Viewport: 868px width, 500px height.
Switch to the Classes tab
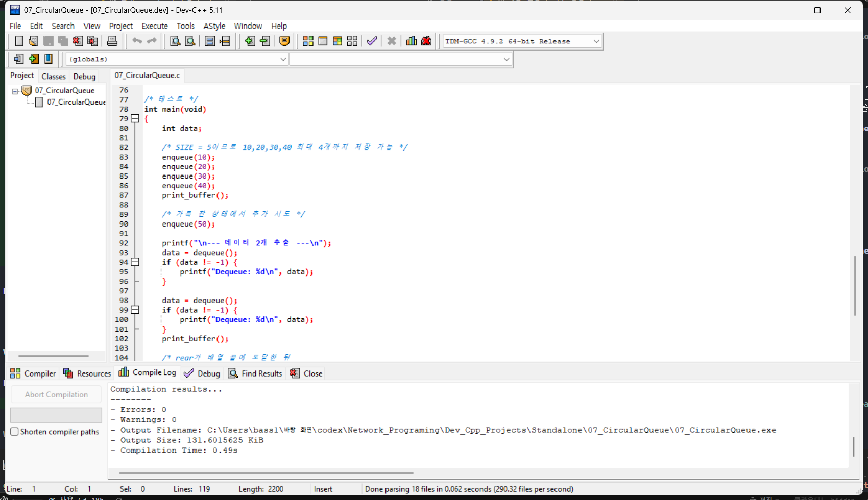pyautogui.click(x=54, y=76)
